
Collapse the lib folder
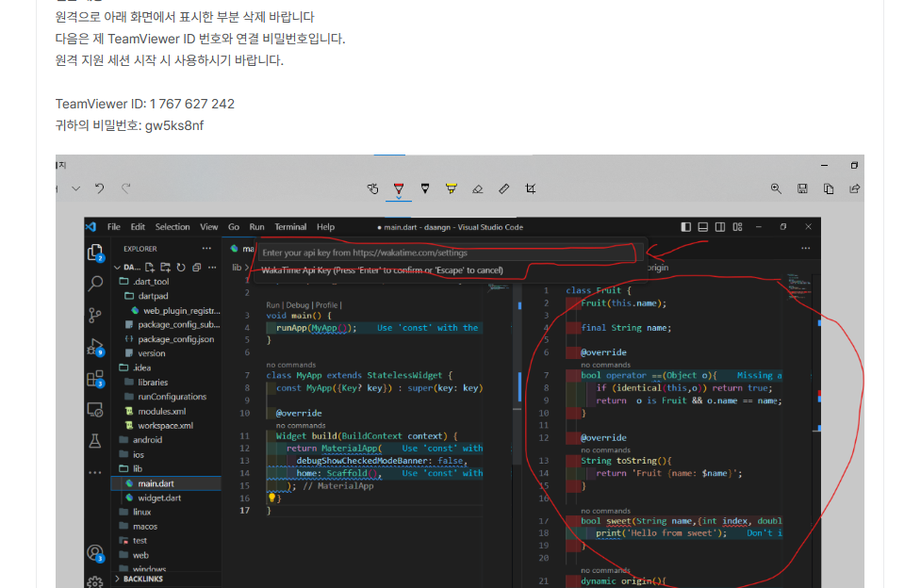pos(138,468)
